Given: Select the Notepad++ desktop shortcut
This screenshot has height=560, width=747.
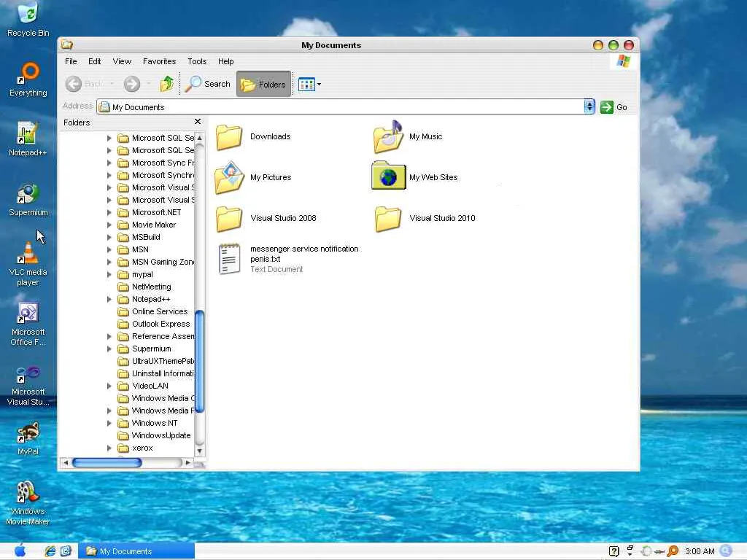Looking at the screenshot, I should [x=28, y=139].
